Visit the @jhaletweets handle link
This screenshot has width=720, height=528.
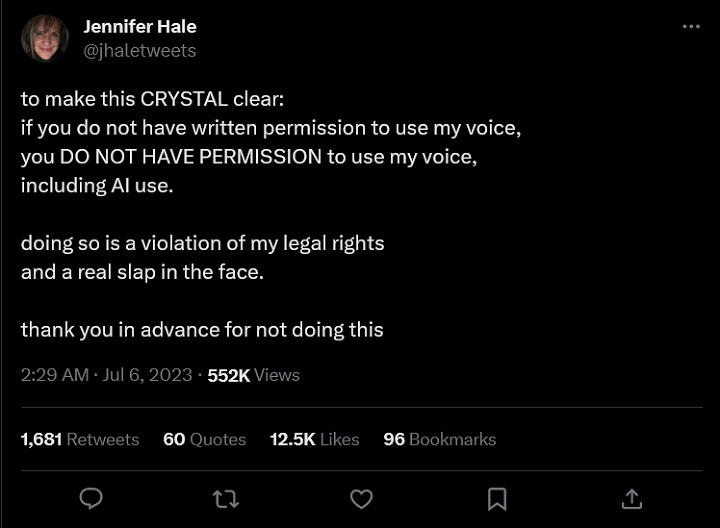[139, 50]
